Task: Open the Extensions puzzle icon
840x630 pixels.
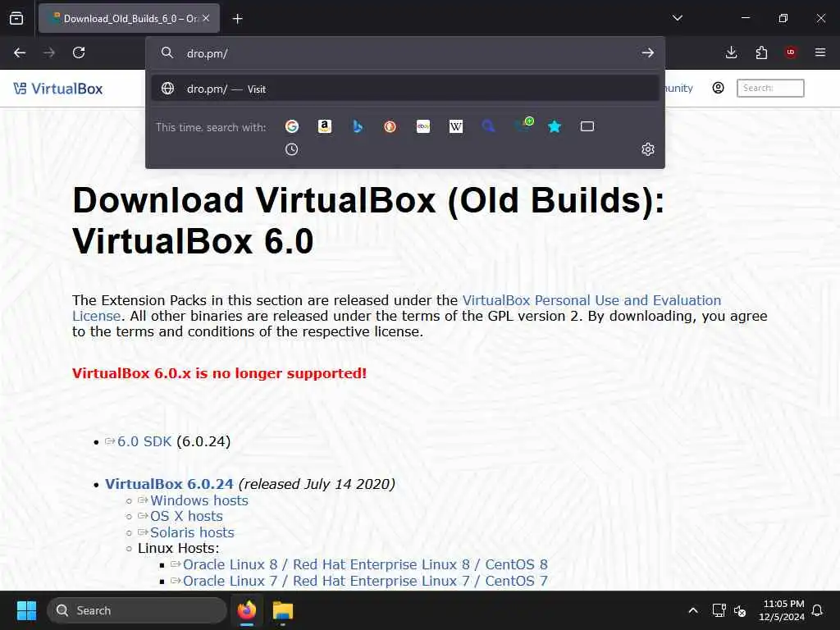Action: pyautogui.click(x=761, y=52)
